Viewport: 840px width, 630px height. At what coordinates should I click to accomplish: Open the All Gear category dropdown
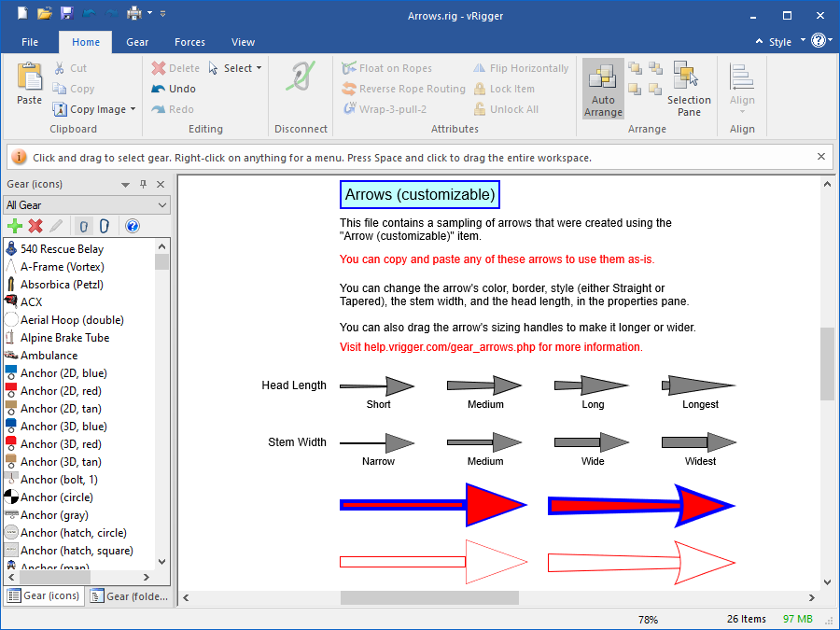[x=86, y=205]
